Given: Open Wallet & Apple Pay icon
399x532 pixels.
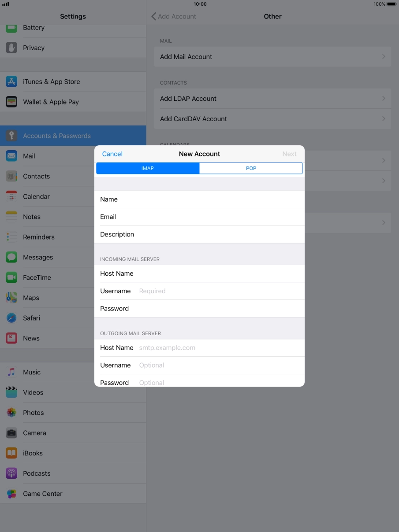Looking at the screenshot, I should [11, 102].
